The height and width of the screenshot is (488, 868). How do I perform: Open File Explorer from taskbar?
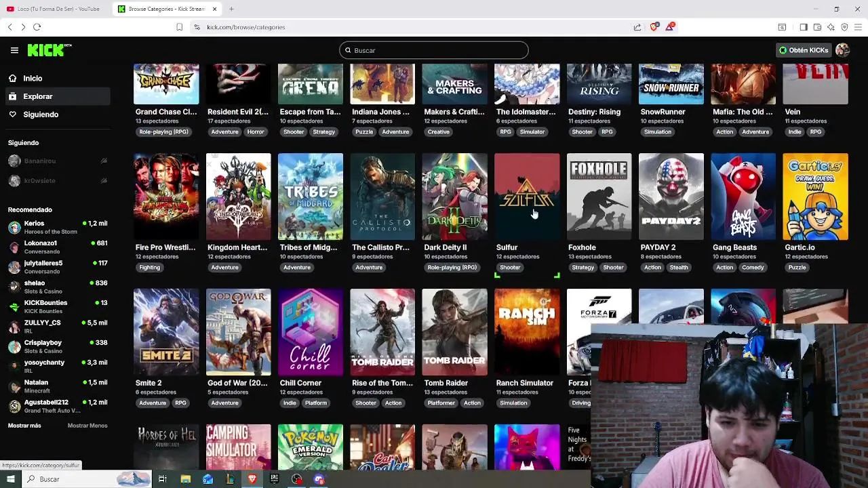point(185,479)
